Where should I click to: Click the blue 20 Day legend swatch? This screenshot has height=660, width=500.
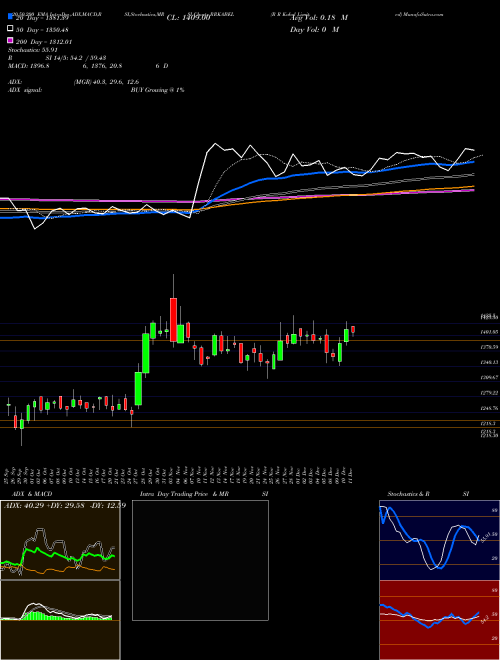tap(10, 18)
